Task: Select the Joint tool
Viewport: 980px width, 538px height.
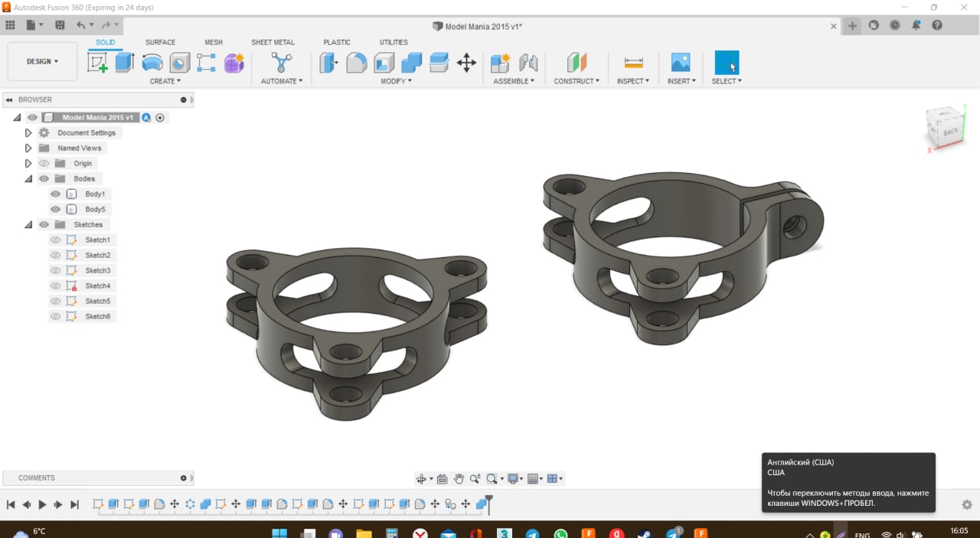Action: (x=528, y=63)
